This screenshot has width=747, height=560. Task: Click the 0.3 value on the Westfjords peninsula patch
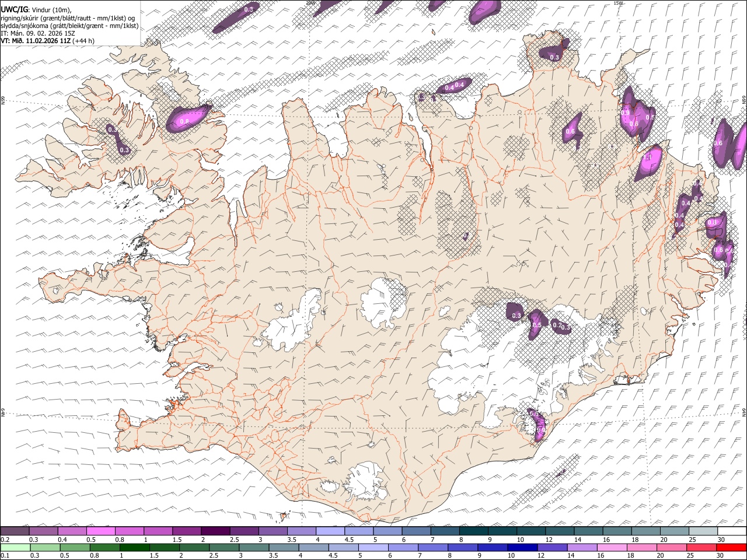(124, 150)
